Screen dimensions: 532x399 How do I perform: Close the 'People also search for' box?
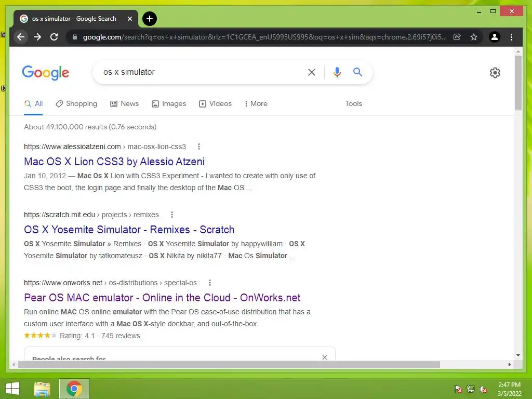(x=325, y=357)
